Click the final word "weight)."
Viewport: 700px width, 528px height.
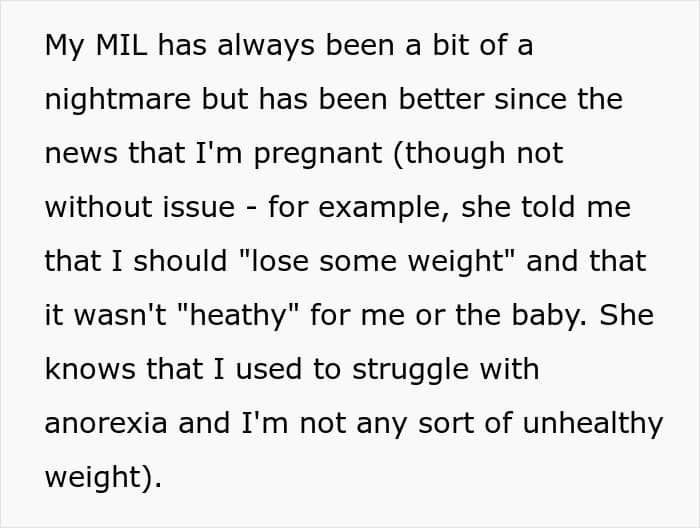(x=103, y=478)
